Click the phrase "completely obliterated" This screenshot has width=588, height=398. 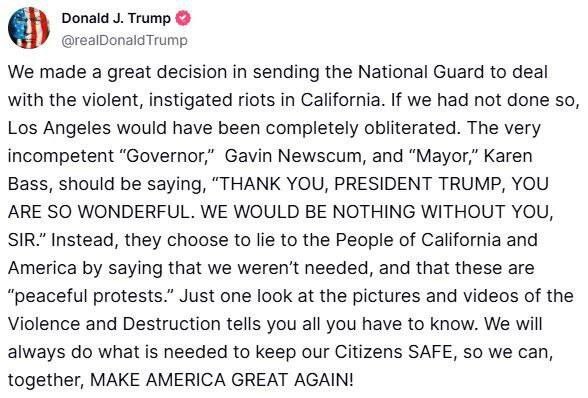coord(362,128)
